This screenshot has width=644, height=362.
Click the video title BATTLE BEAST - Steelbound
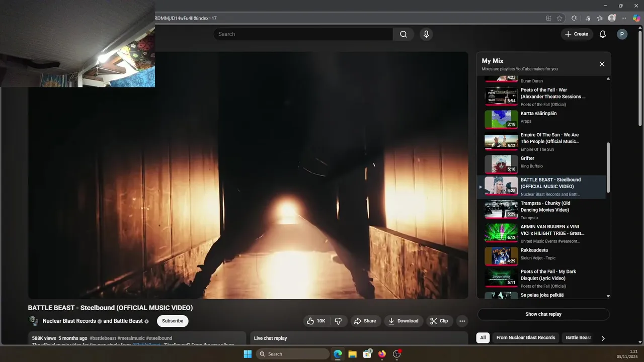(x=110, y=308)
